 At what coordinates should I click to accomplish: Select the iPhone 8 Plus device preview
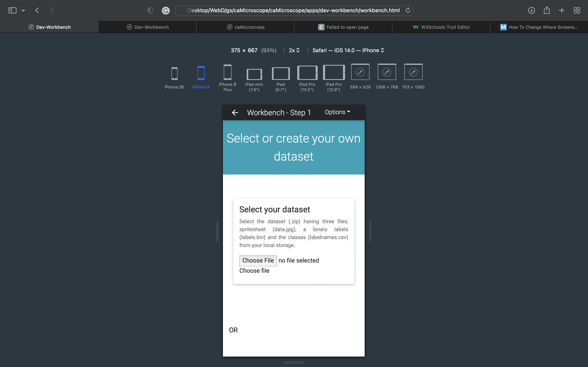click(x=227, y=73)
